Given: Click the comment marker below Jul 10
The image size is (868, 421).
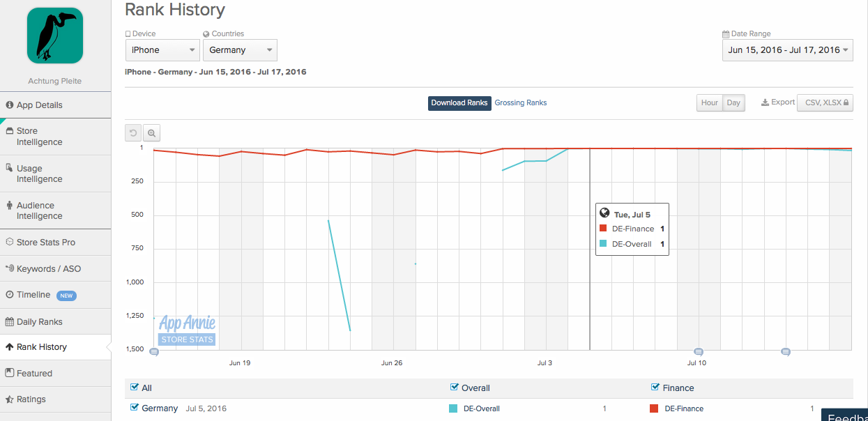Looking at the screenshot, I should pos(698,352).
